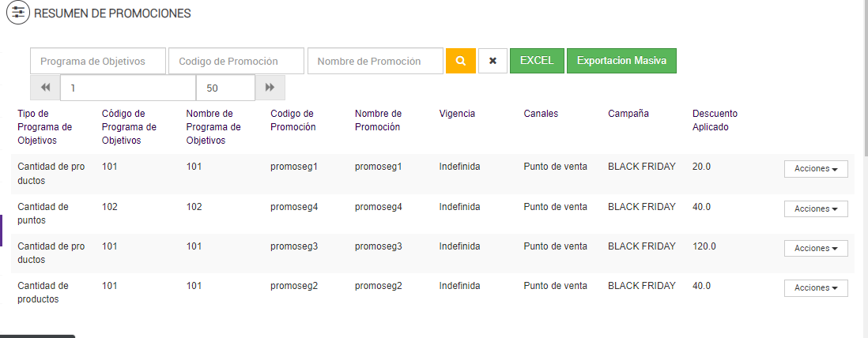Open Acciones dropdown for promoseg4
868x338 pixels.
click(x=815, y=208)
